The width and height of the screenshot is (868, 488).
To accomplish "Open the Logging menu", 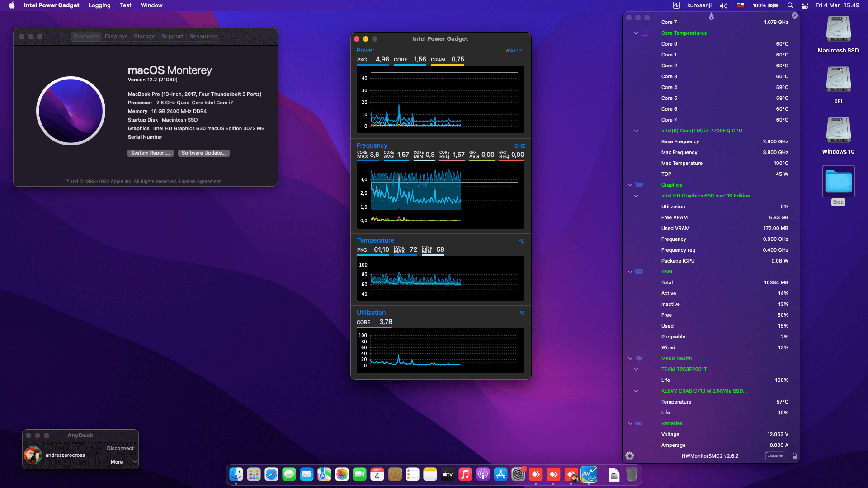I will [x=99, y=5].
